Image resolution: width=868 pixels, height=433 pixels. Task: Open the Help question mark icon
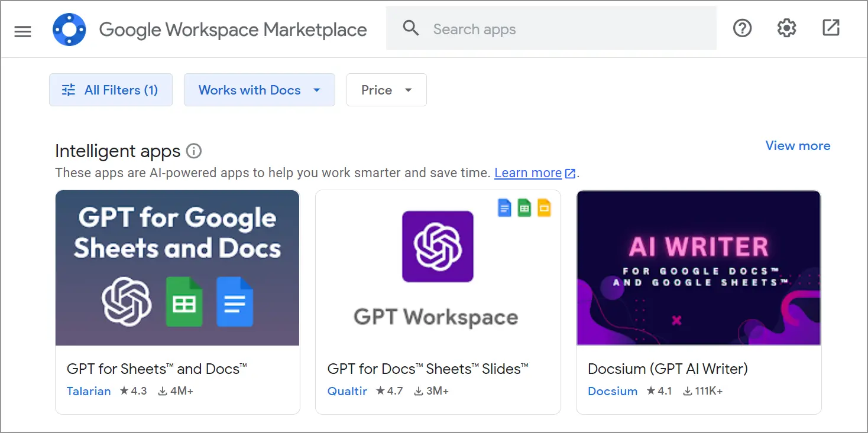[742, 28]
